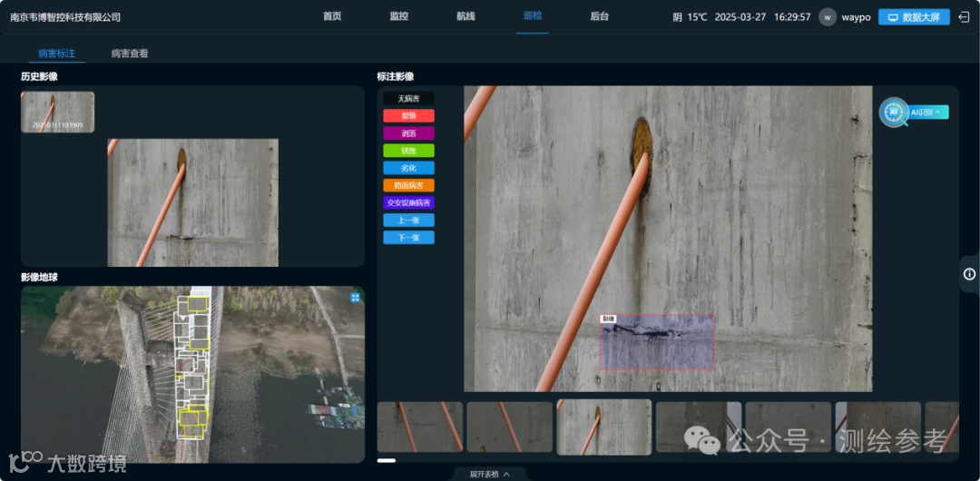Expand the AI识别 dropdown
The image size is (980, 481).
click(929, 112)
